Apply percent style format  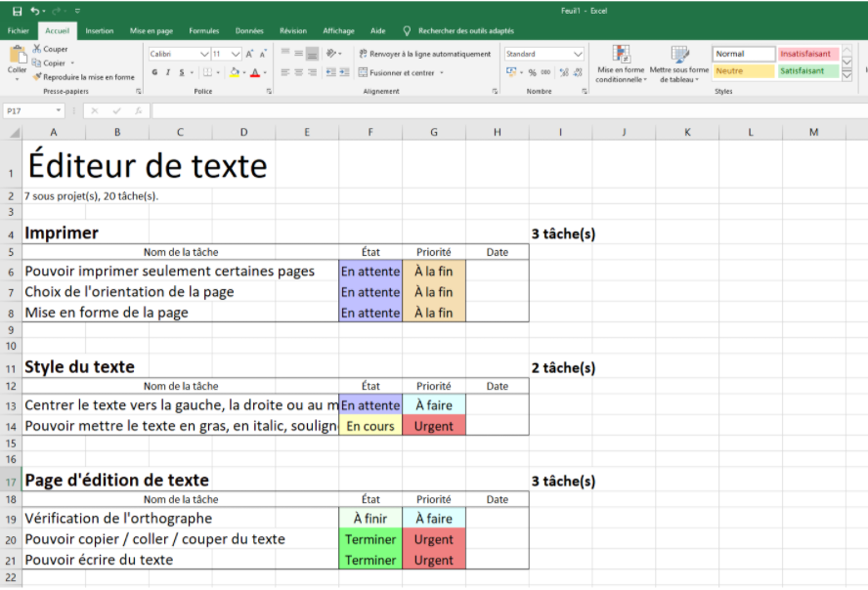pos(532,72)
